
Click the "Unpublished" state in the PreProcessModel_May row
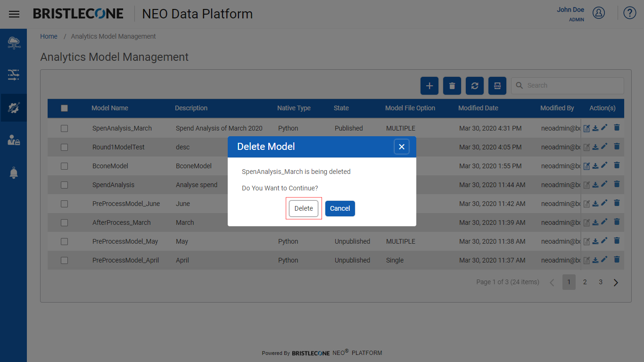(353, 241)
